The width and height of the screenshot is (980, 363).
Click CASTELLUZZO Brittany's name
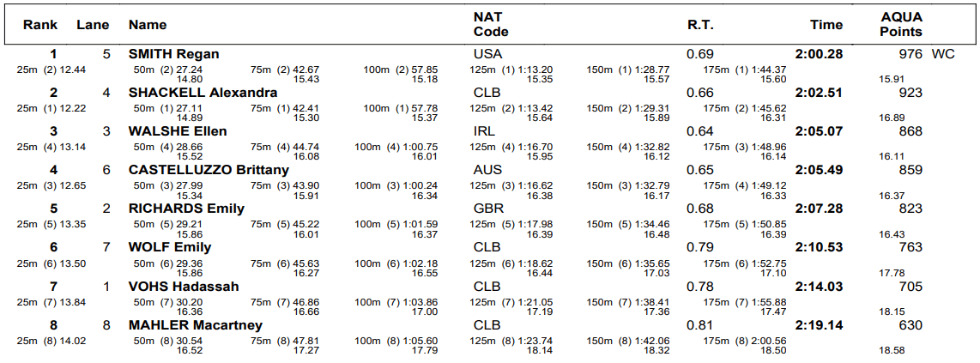[209, 170]
